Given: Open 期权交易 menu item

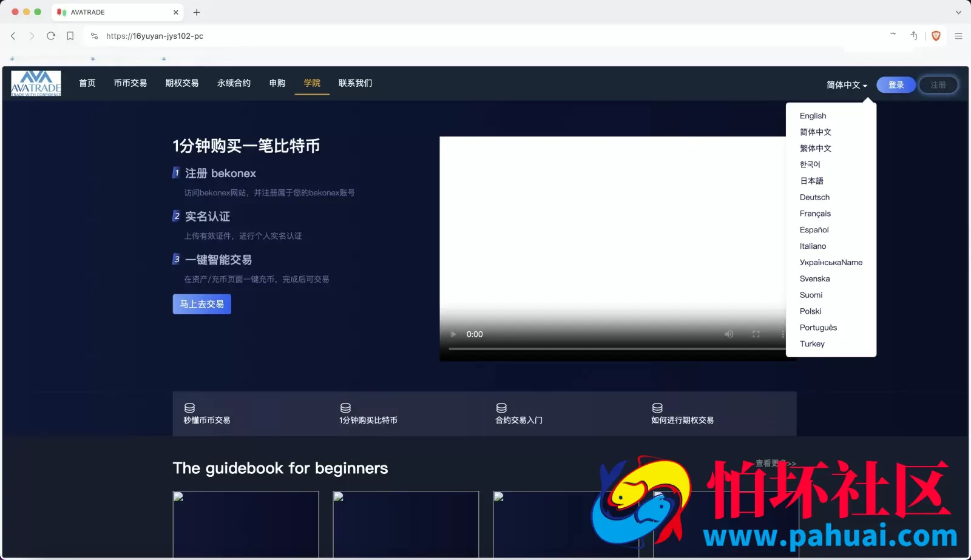Looking at the screenshot, I should [x=182, y=83].
